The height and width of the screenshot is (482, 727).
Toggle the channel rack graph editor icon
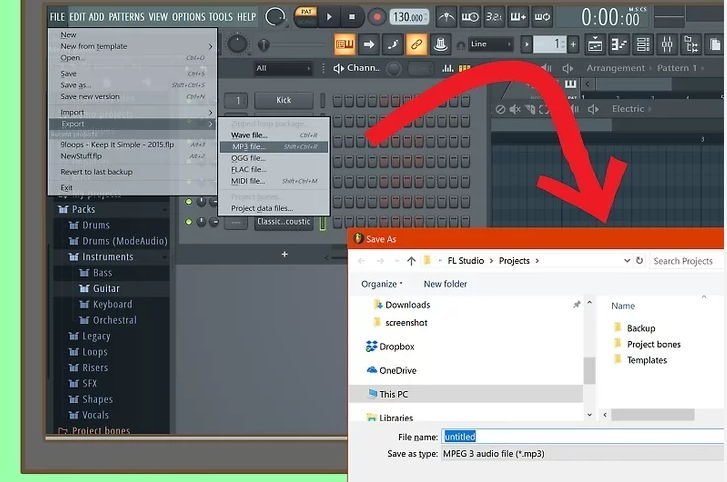point(447,69)
